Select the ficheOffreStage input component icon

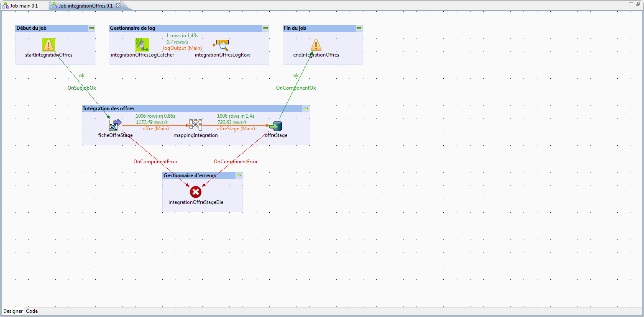tap(115, 125)
